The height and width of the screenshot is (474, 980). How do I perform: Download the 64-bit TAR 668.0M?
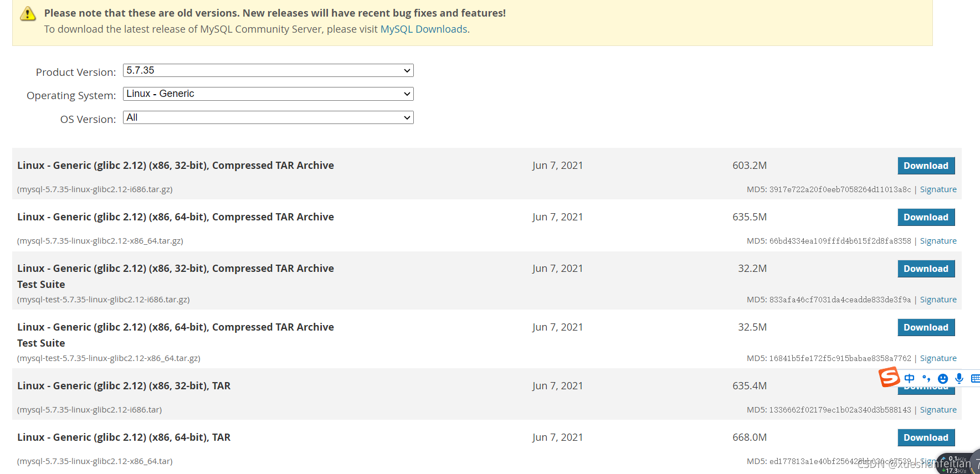pos(926,437)
